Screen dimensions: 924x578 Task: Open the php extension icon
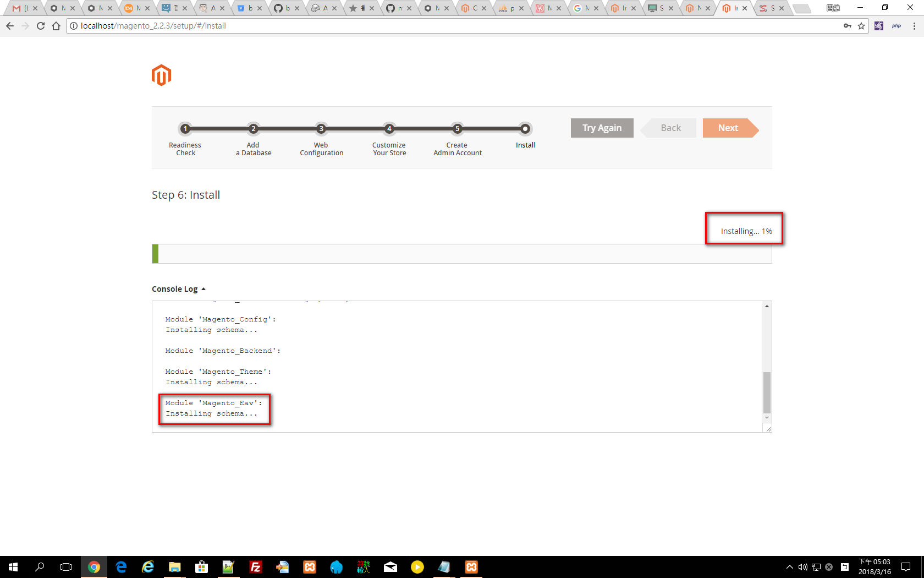point(897,26)
